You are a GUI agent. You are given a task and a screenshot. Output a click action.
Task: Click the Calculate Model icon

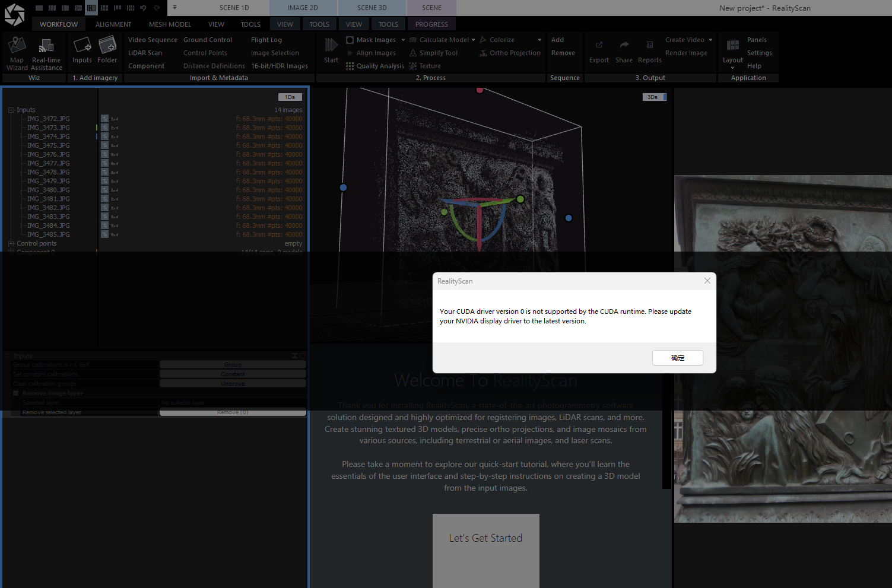[413, 40]
